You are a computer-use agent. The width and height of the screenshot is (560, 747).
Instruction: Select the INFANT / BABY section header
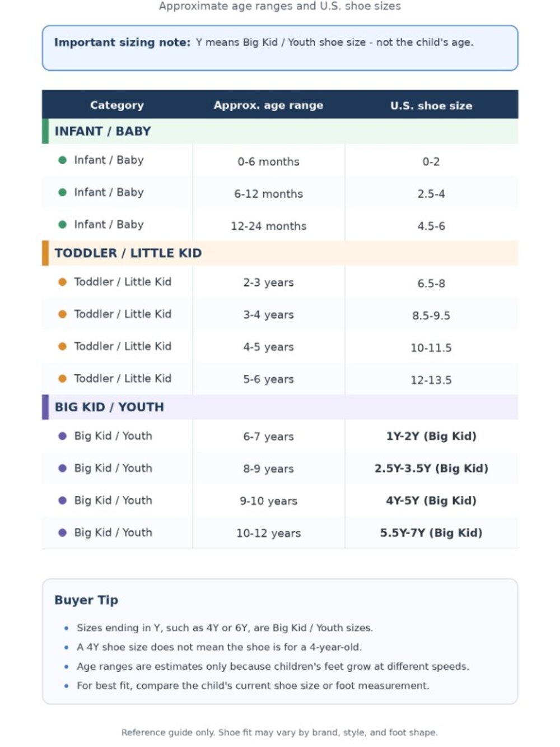pyautogui.click(x=280, y=131)
